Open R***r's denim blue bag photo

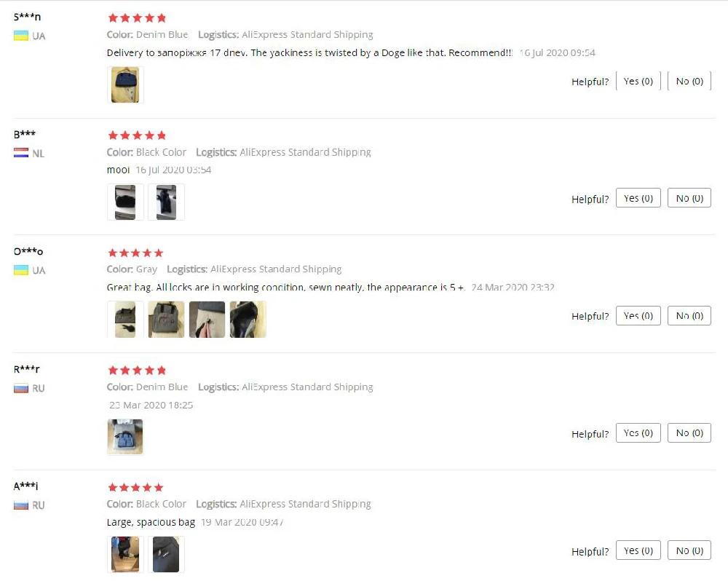tap(125, 437)
